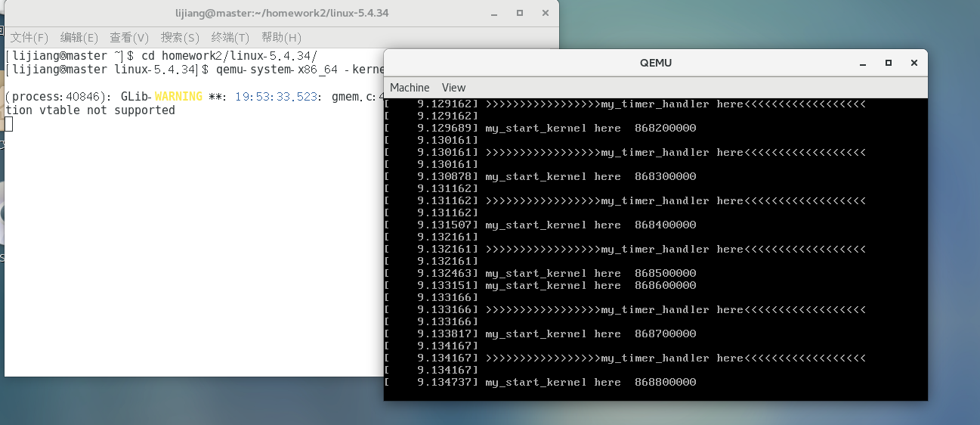Click the line 'my_start_kernel here 868700000'
This screenshot has width=980, height=425.
[x=590, y=334]
